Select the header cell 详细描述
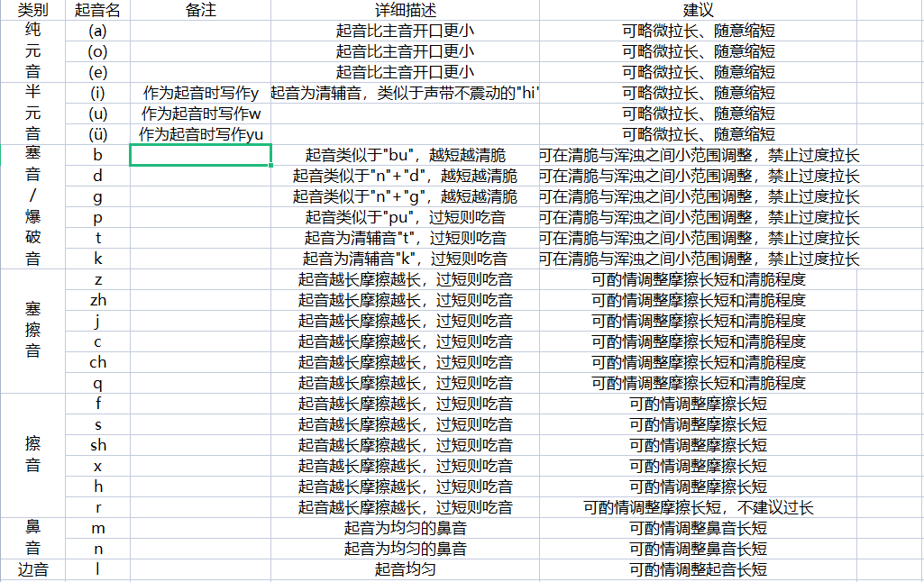924x582 pixels. pyautogui.click(x=405, y=10)
